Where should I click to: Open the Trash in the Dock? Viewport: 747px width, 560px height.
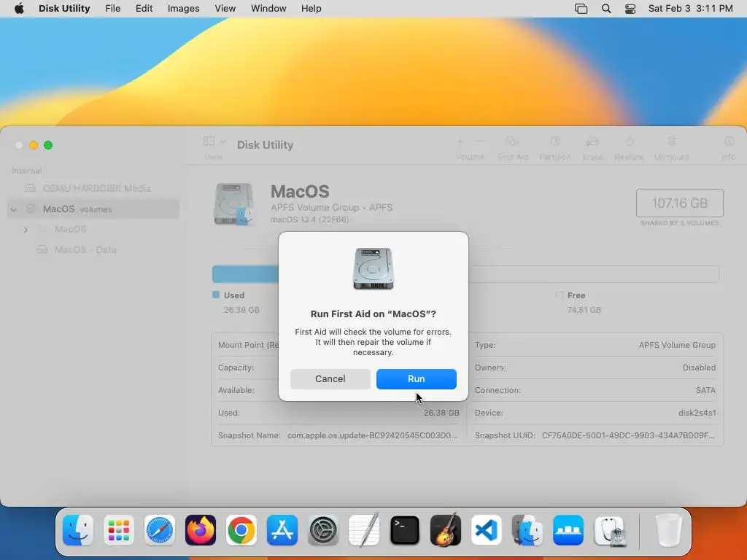[x=669, y=530]
